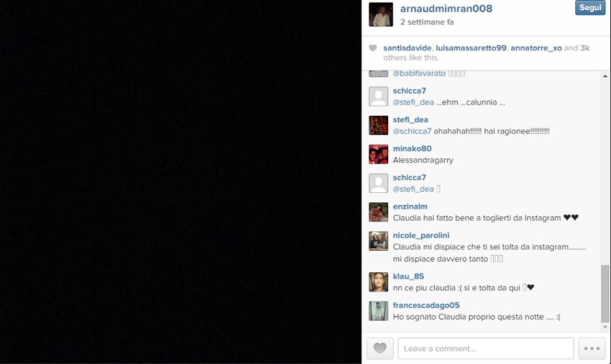Like the post with the heart button

(x=380, y=348)
